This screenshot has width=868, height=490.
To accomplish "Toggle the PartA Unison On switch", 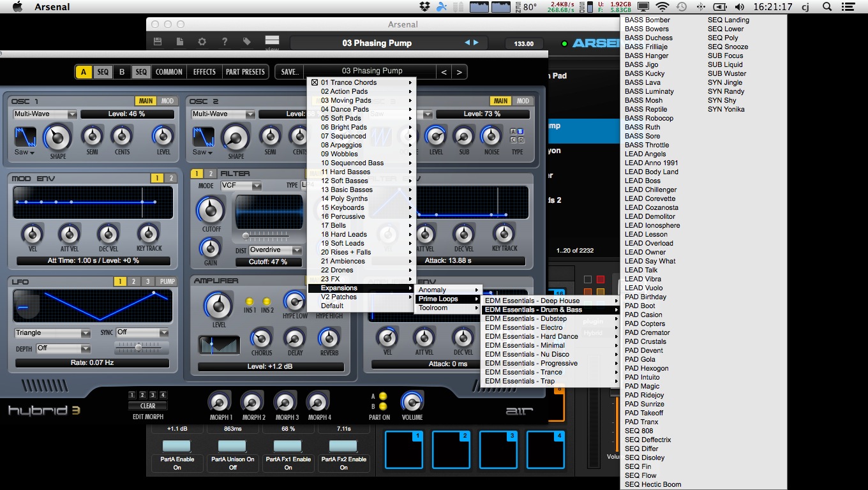I will [232, 446].
